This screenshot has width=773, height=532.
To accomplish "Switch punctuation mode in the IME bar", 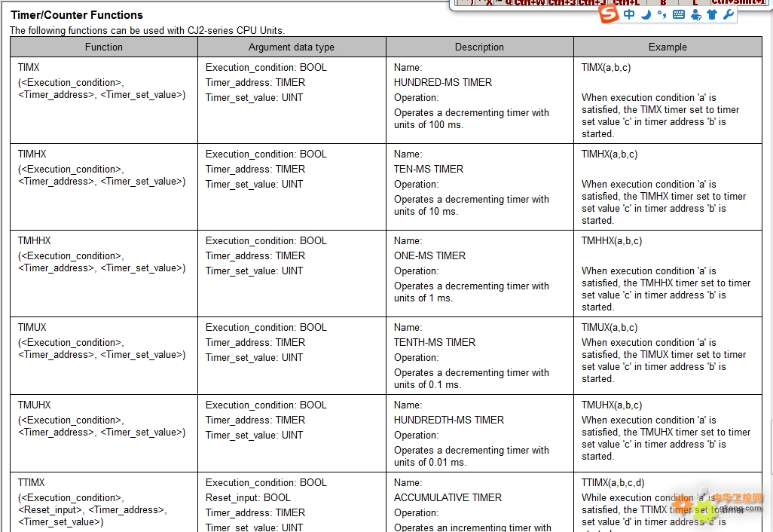I will click(x=661, y=14).
